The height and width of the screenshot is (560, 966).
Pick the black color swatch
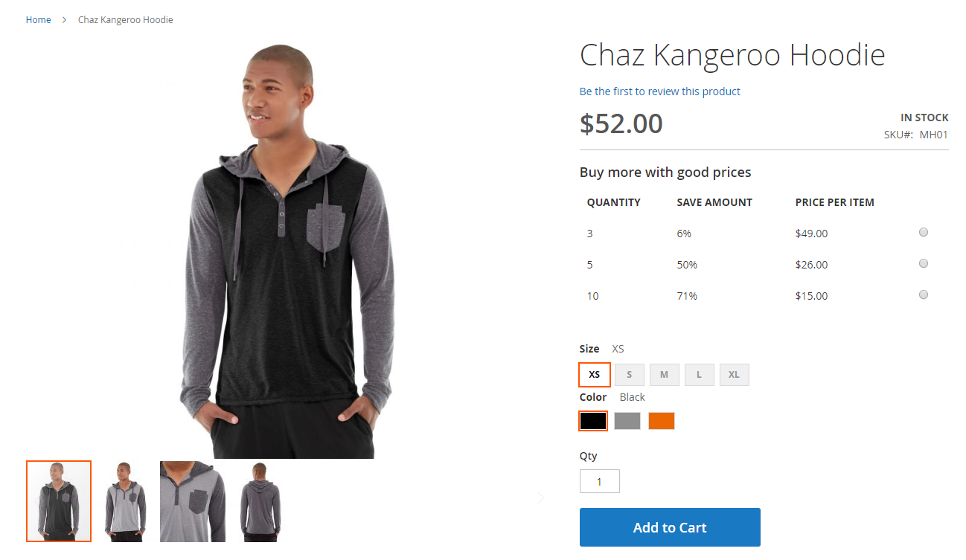click(593, 421)
